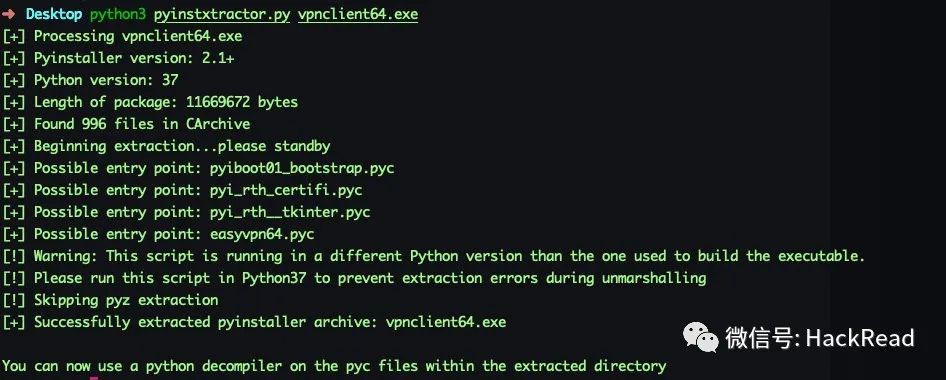Image resolution: width=946 pixels, height=380 pixels.
Task: Click the red prompt arrow icon
Action: click(8, 14)
